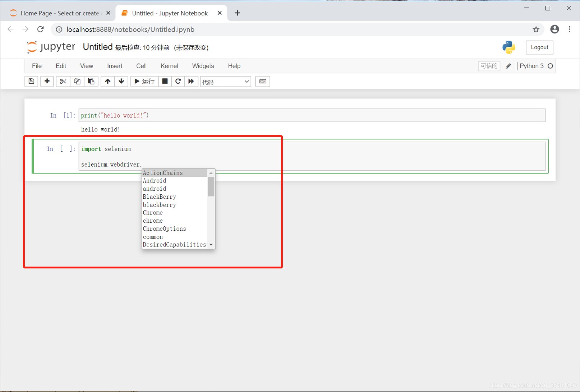Click the Logout button

click(539, 47)
